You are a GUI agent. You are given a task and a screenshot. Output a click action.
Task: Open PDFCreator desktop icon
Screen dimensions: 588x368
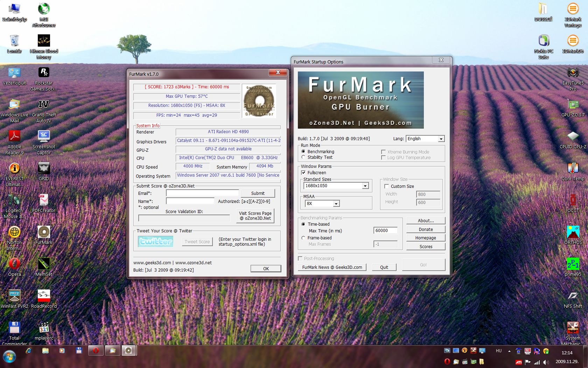pyautogui.click(x=44, y=203)
